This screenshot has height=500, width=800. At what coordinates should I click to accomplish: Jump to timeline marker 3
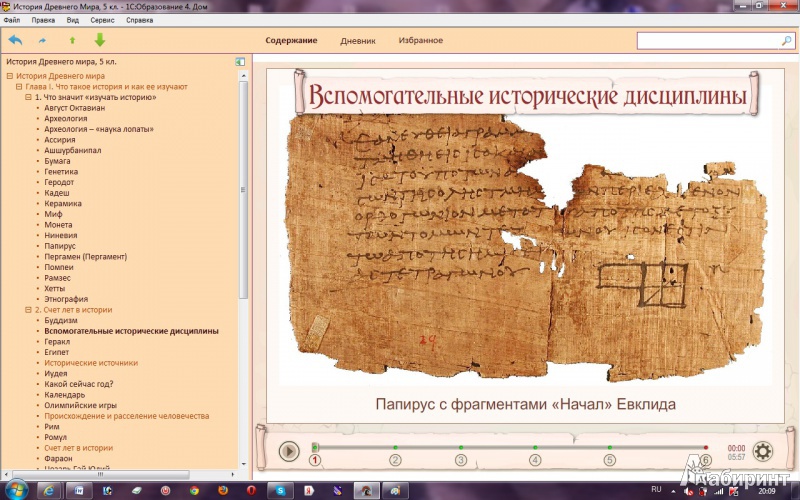(x=461, y=460)
